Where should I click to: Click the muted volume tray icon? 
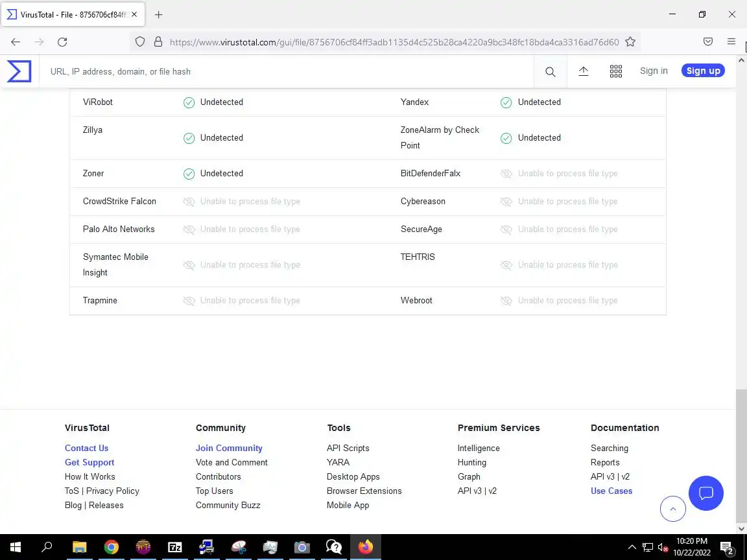tap(663, 547)
